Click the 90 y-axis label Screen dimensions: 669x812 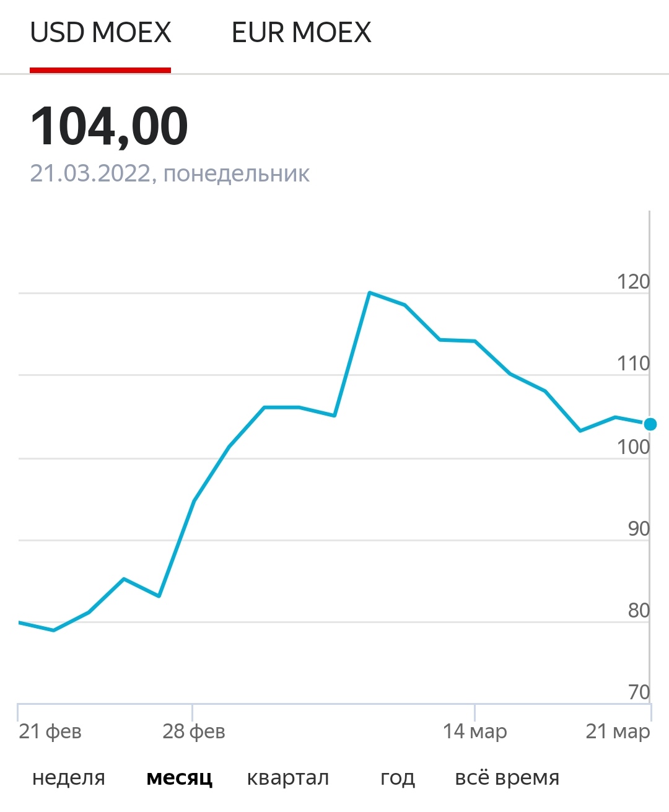pos(638,528)
